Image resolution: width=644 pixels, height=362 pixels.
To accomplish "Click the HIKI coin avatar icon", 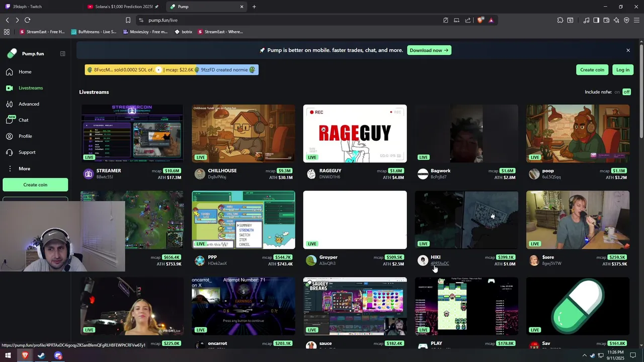I will coord(423,260).
